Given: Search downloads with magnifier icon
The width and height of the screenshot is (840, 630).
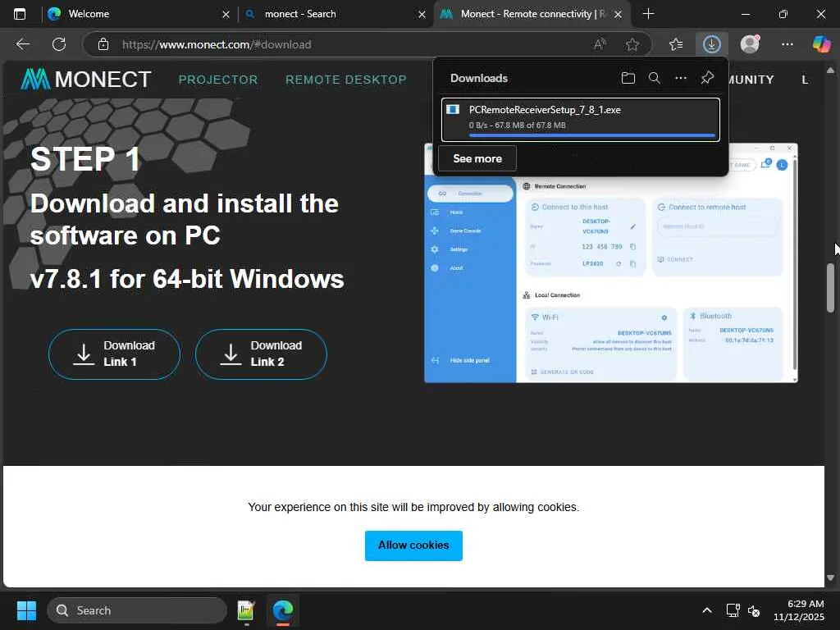Looking at the screenshot, I should [x=654, y=78].
